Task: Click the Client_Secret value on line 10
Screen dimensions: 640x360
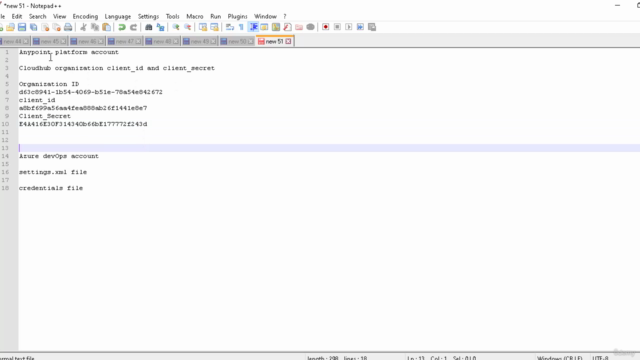Action: tap(83, 124)
